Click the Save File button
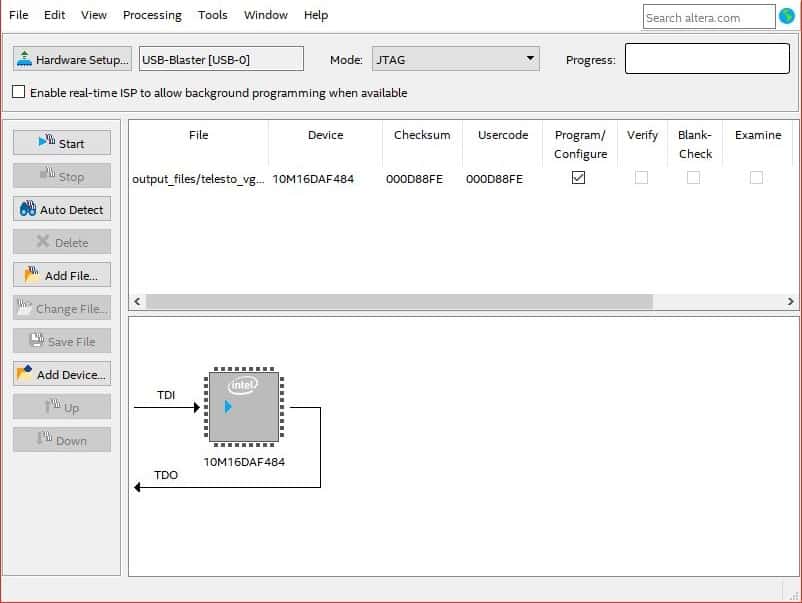 (x=61, y=341)
